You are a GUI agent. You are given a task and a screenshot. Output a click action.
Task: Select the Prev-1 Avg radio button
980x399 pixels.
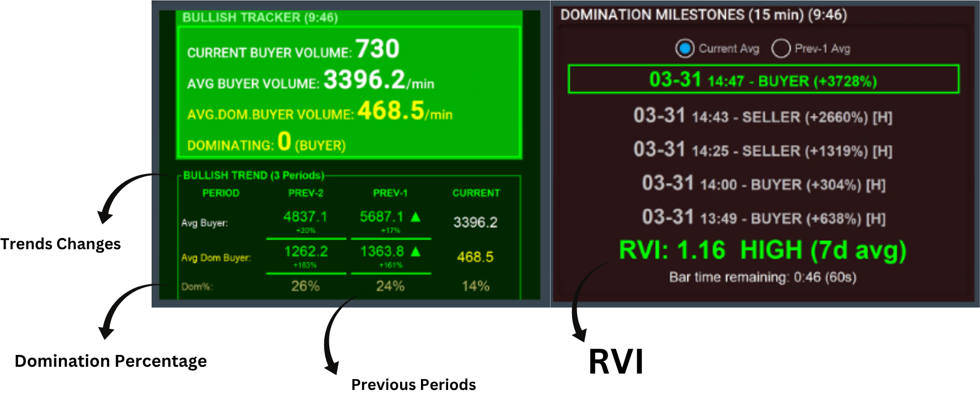(781, 49)
